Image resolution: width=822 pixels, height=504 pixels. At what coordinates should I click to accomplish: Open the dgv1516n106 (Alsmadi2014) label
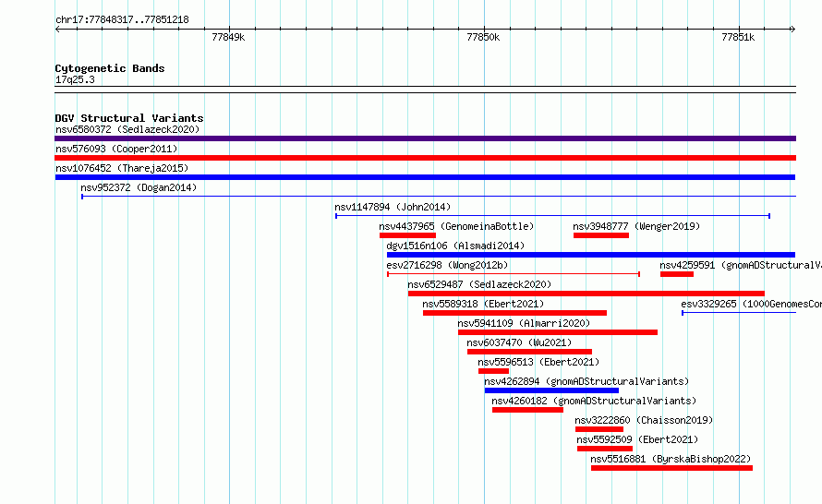(455, 246)
